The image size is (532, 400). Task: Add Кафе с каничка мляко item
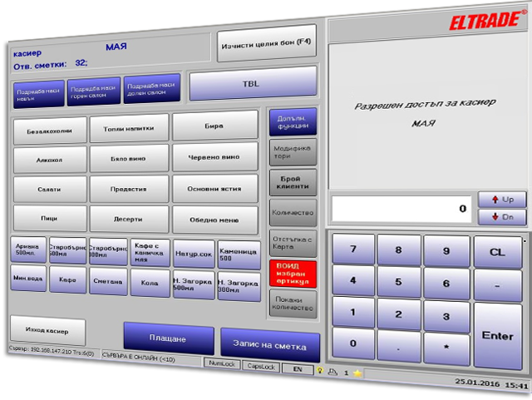pyautogui.click(x=150, y=252)
